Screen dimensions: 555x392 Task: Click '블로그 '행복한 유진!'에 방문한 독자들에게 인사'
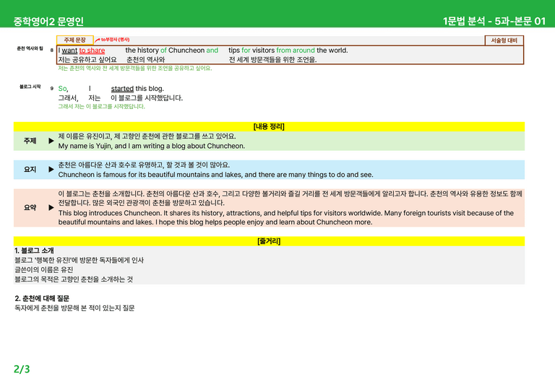79,260
